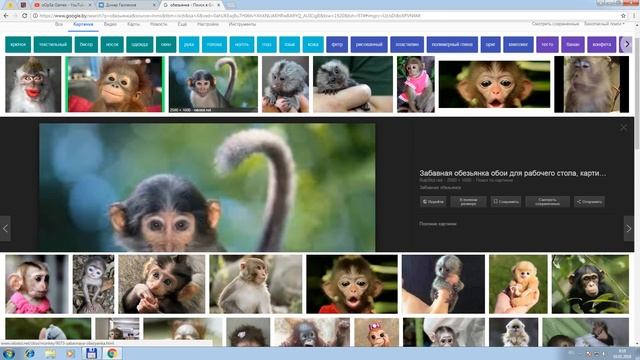Open the 'Карты' search tab
Image resolution: width=640 pixels, height=360 pixels.
pyautogui.click(x=133, y=24)
